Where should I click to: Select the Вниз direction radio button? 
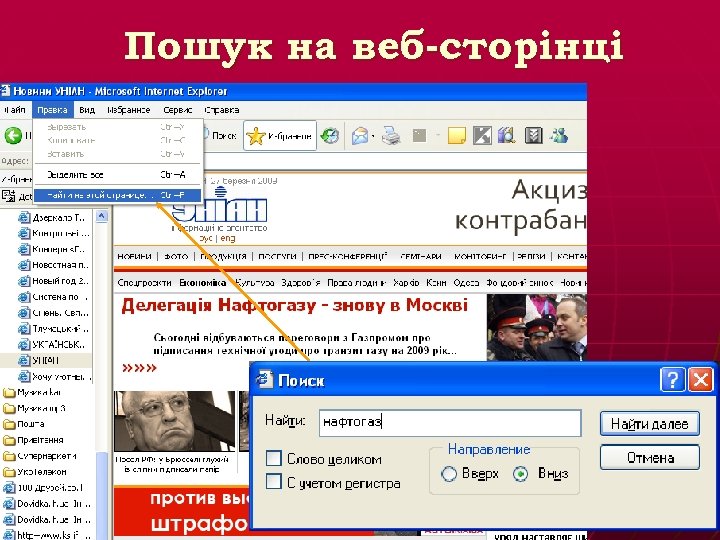(520, 473)
